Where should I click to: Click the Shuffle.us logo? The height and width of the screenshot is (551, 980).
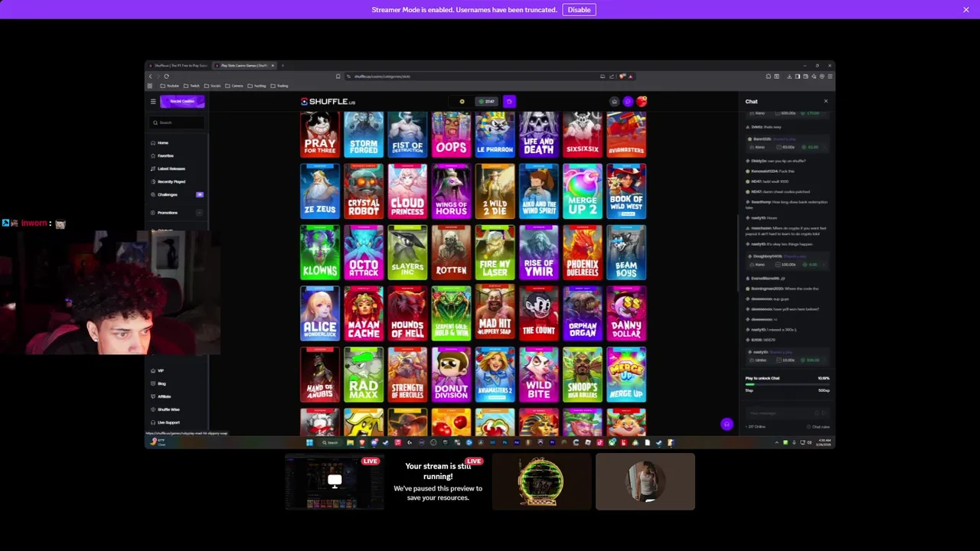click(328, 101)
